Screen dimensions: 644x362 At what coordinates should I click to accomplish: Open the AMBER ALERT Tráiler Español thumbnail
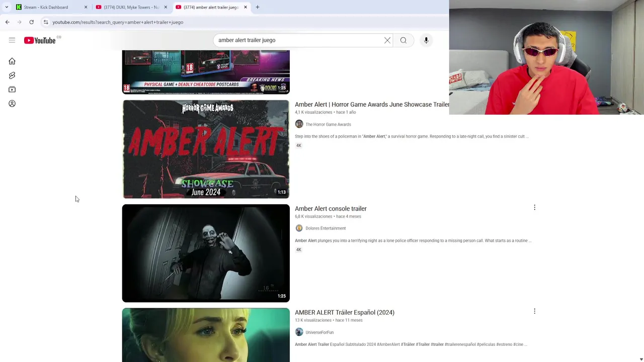point(206,335)
